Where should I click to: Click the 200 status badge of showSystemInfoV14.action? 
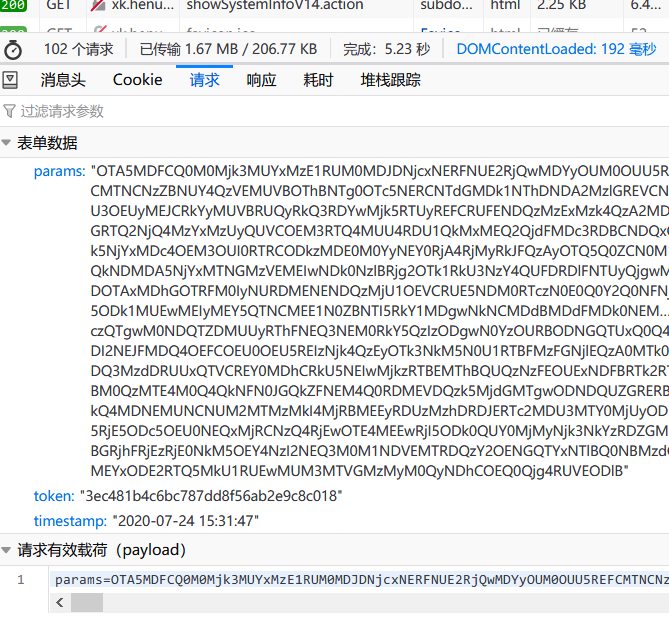coord(14,6)
